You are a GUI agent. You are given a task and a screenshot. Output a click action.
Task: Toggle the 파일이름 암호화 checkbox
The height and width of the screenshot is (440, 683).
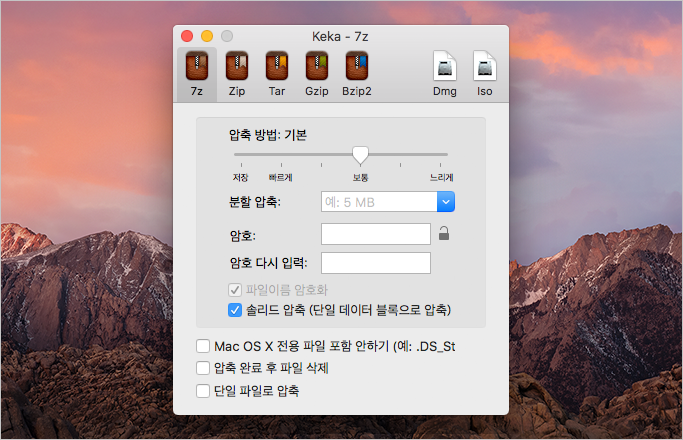pos(235,290)
